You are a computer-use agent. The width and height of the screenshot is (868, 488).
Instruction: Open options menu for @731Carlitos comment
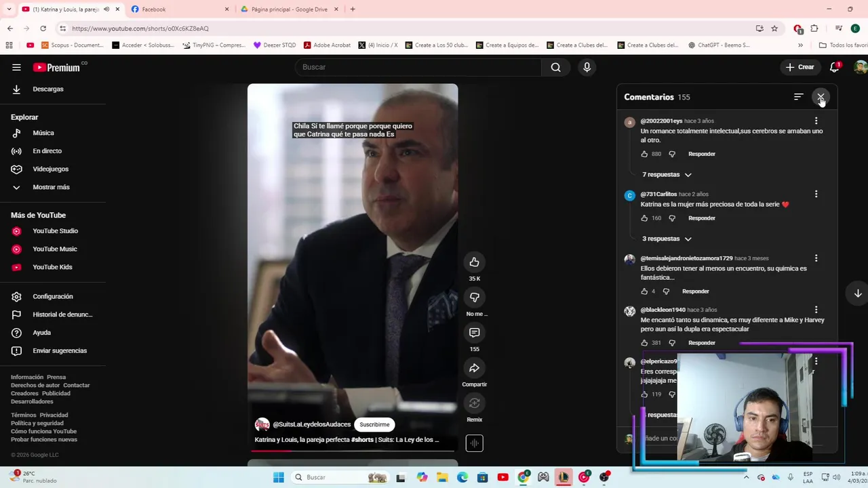click(816, 194)
